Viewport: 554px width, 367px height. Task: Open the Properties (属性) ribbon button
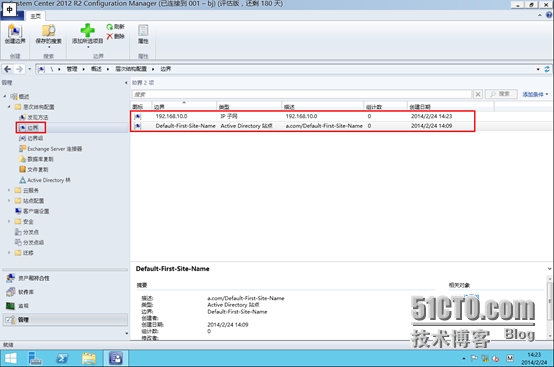click(143, 34)
